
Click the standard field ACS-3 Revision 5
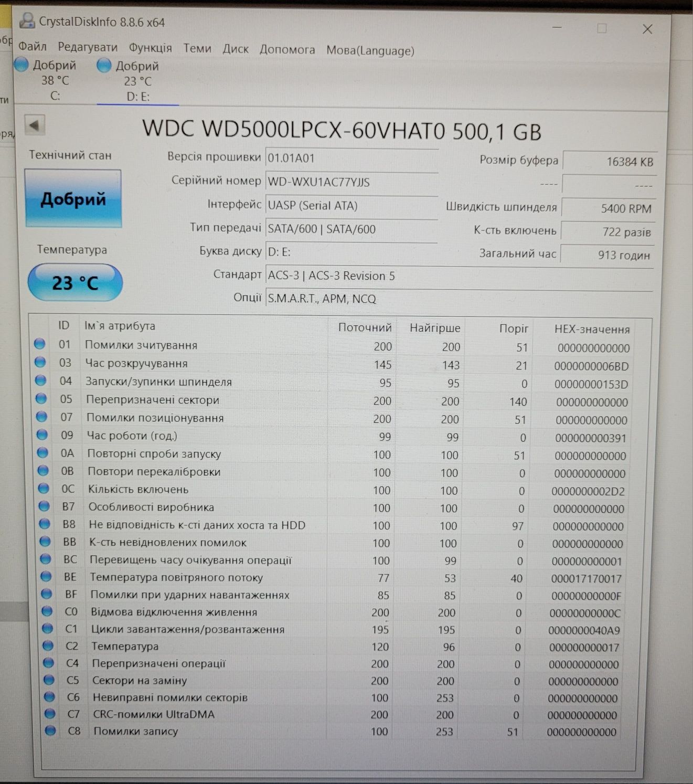pyautogui.click(x=459, y=277)
